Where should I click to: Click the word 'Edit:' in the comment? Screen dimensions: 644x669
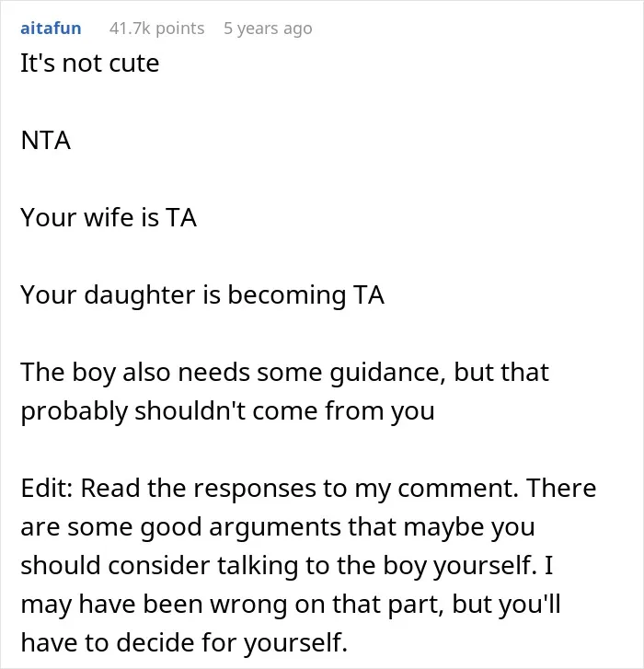[x=47, y=488]
